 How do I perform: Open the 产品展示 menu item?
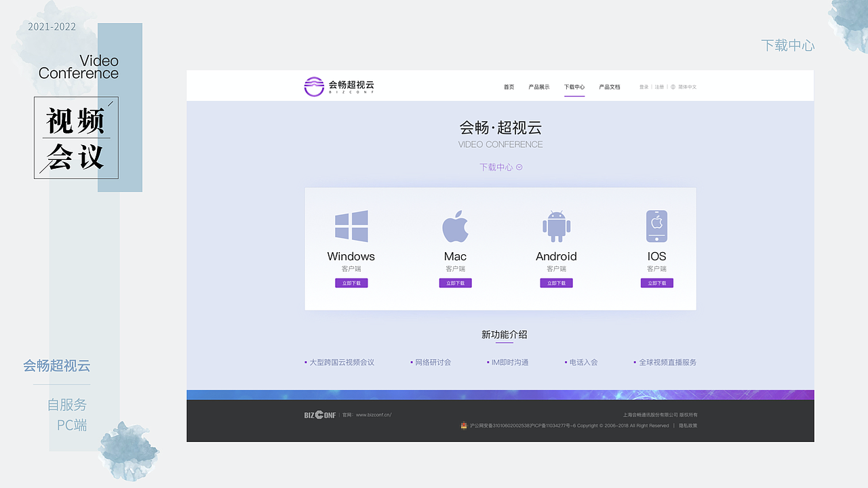(x=539, y=87)
